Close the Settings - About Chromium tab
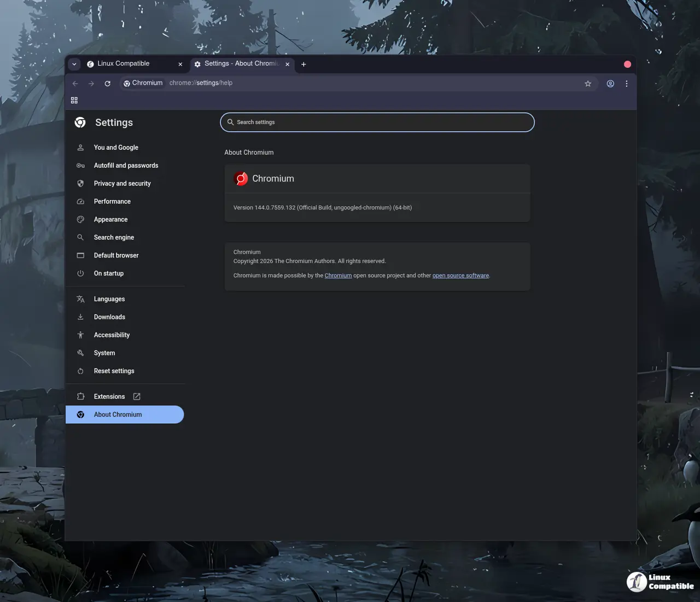 tap(288, 65)
